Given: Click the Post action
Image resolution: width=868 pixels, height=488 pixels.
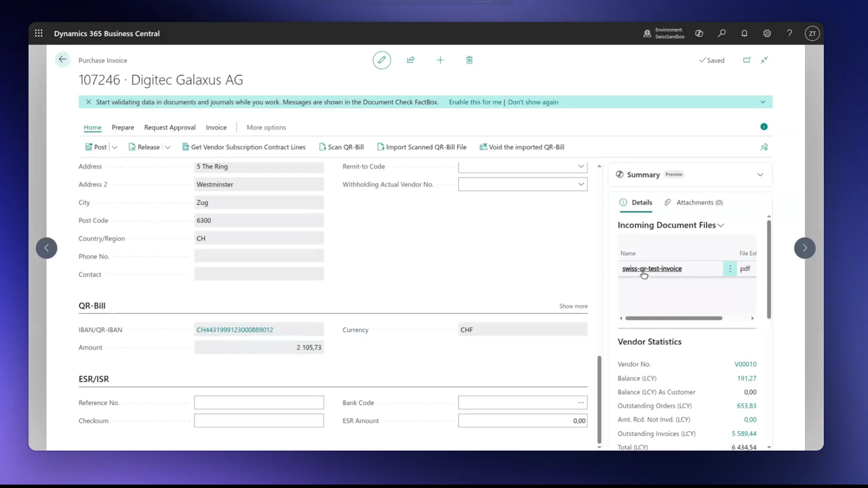Looking at the screenshot, I should (96, 147).
